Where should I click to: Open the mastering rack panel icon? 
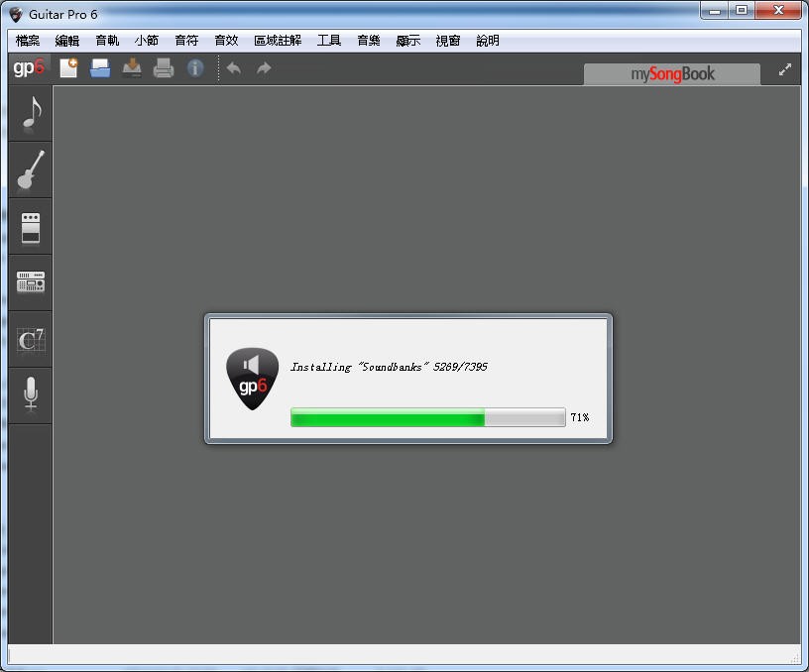point(31,282)
